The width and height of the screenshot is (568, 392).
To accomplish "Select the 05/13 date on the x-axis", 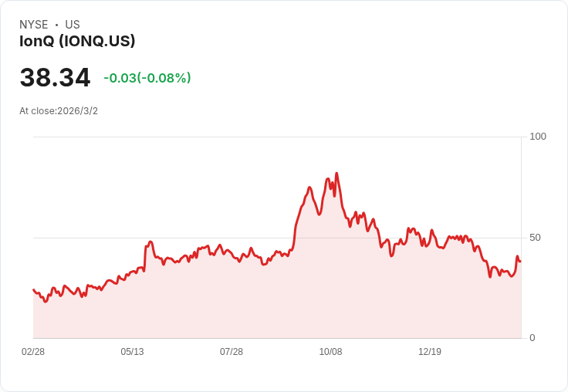I will pyautogui.click(x=132, y=352).
